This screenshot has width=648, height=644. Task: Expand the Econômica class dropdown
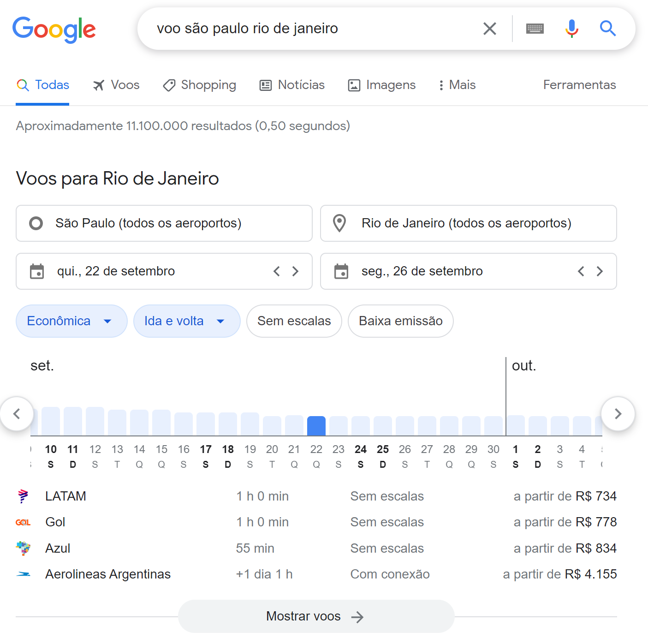click(71, 321)
